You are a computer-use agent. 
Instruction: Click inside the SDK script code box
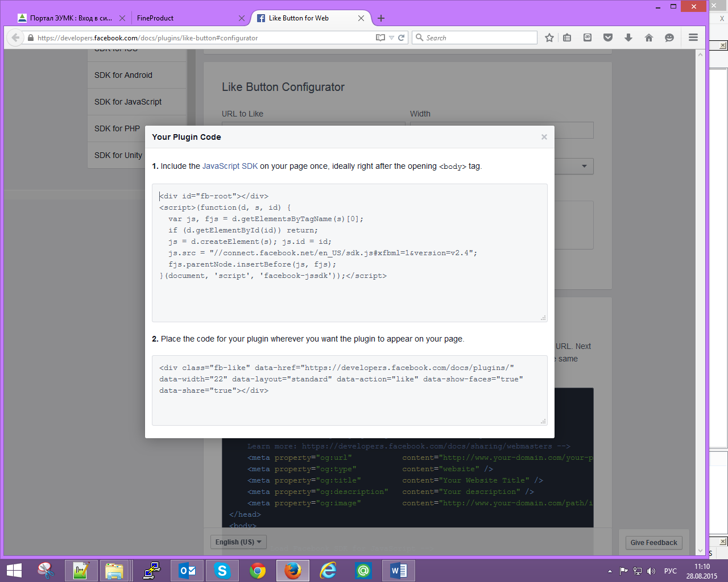click(350, 253)
